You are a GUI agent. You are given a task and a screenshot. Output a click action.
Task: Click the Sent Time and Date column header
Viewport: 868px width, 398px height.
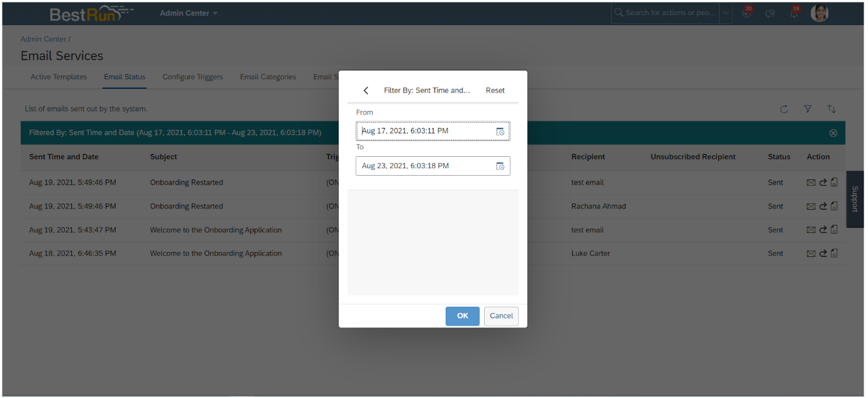click(64, 157)
